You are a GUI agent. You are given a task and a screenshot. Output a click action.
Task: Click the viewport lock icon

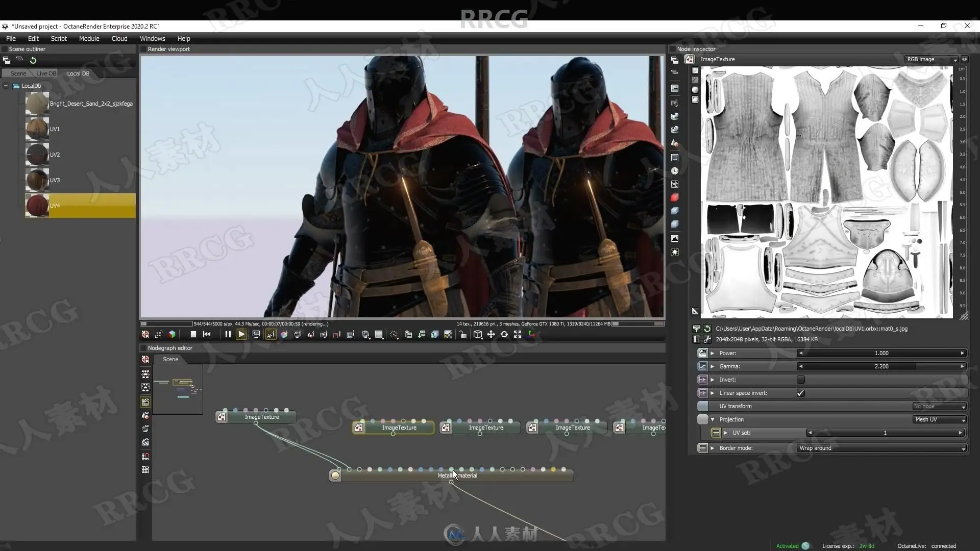(462, 335)
